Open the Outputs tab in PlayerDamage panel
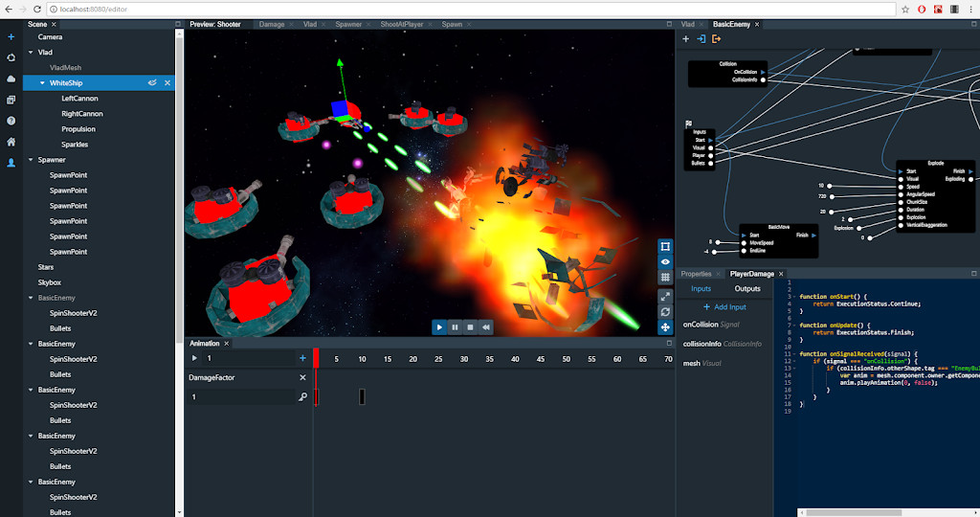Viewport: 980px width, 517px height. [x=747, y=288]
